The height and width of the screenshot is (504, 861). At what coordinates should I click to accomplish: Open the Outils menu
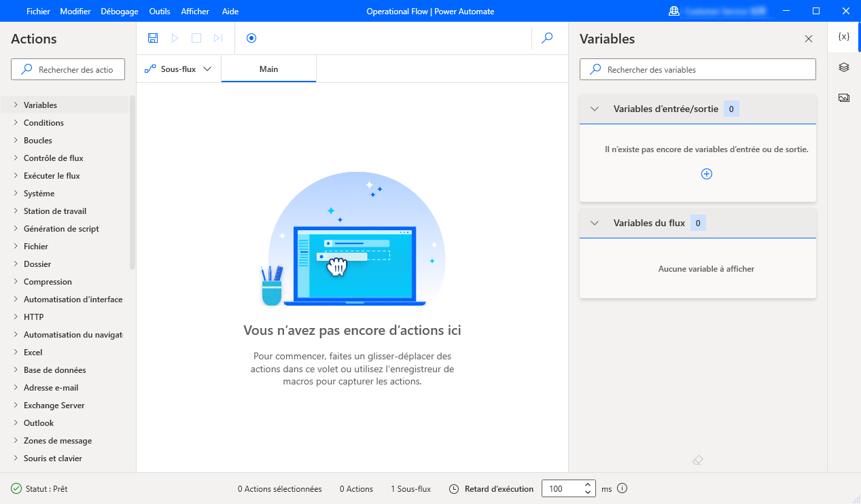(x=160, y=11)
